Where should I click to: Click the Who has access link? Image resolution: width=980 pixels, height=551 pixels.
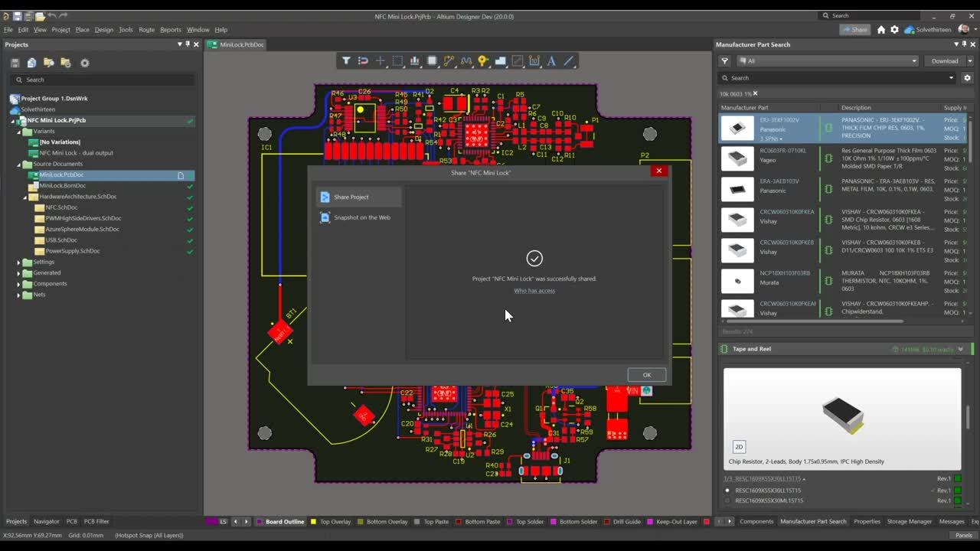click(x=534, y=291)
